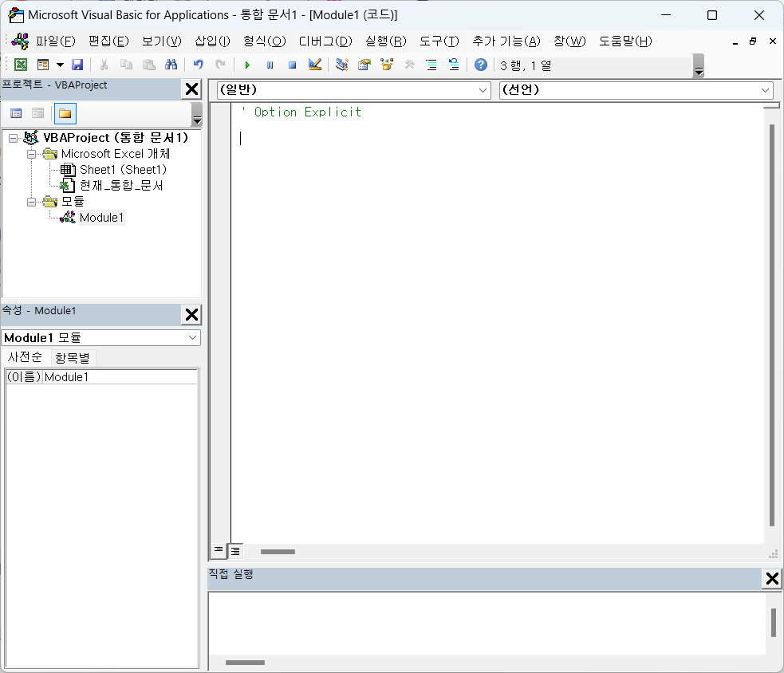The height and width of the screenshot is (673, 784).
Task: Click the Paste clipboard icon
Action: tap(149, 65)
